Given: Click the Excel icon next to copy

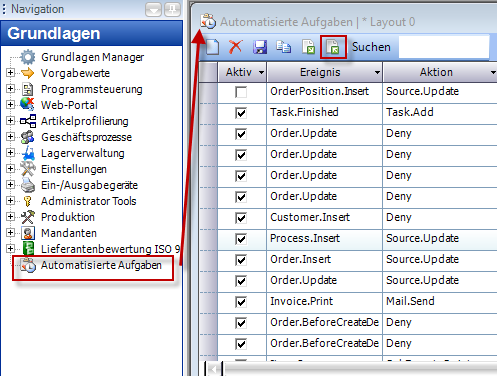Looking at the screenshot, I should tap(309, 47).
